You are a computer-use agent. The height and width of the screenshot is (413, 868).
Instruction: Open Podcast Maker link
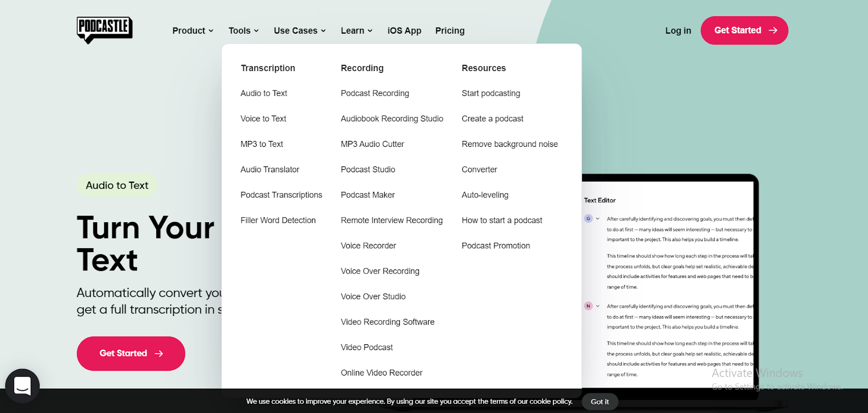click(367, 195)
